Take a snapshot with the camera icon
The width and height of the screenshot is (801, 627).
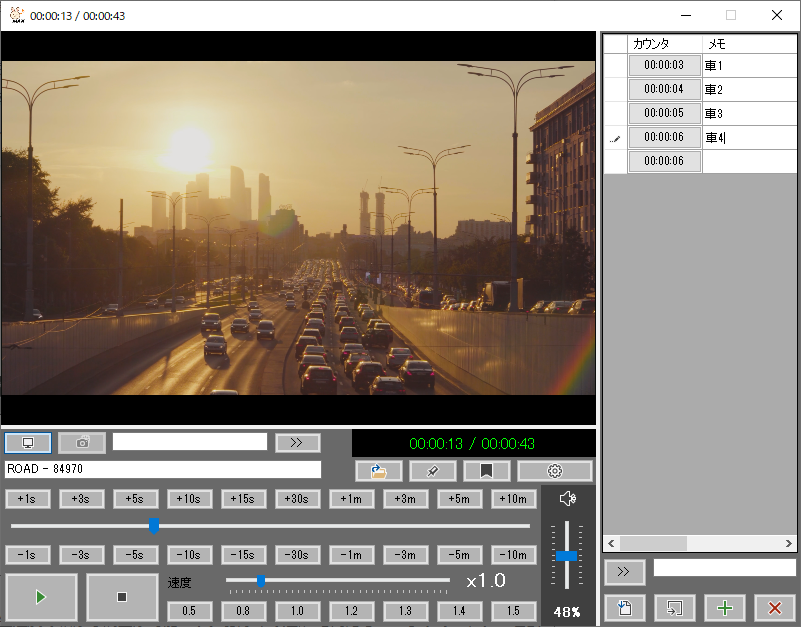[82, 442]
